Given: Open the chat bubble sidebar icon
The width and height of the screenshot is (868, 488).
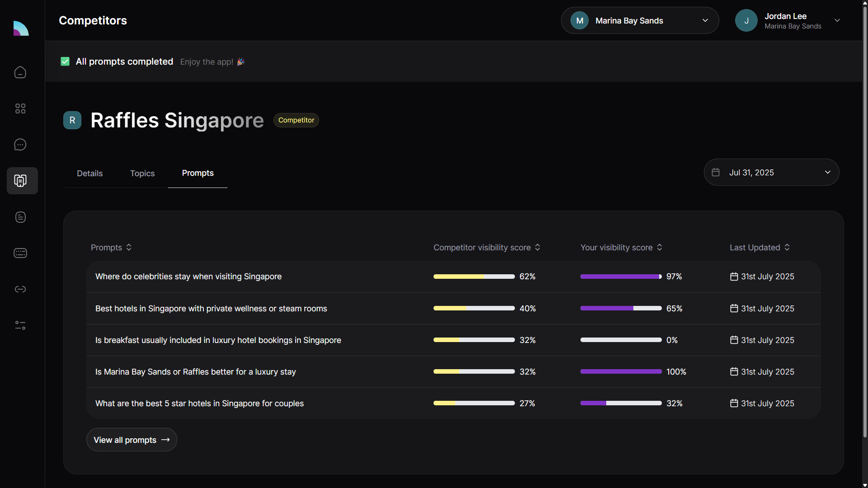Looking at the screenshot, I should (x=20, y=145).
